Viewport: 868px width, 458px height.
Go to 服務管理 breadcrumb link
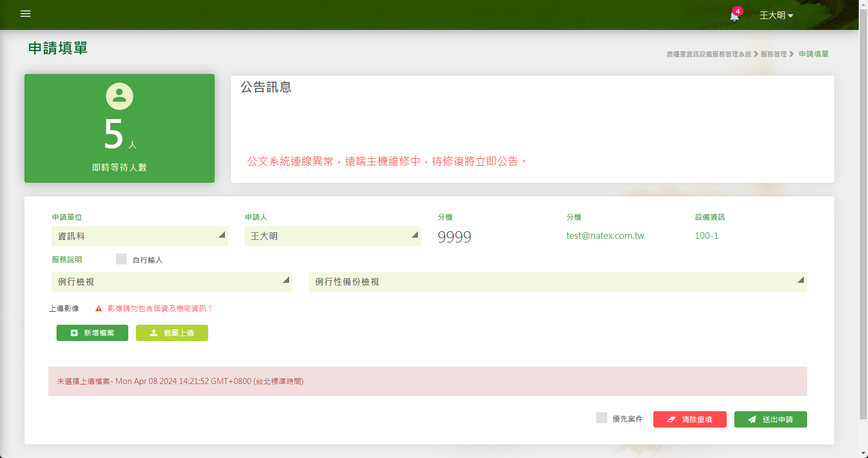(x=773, y=54)
